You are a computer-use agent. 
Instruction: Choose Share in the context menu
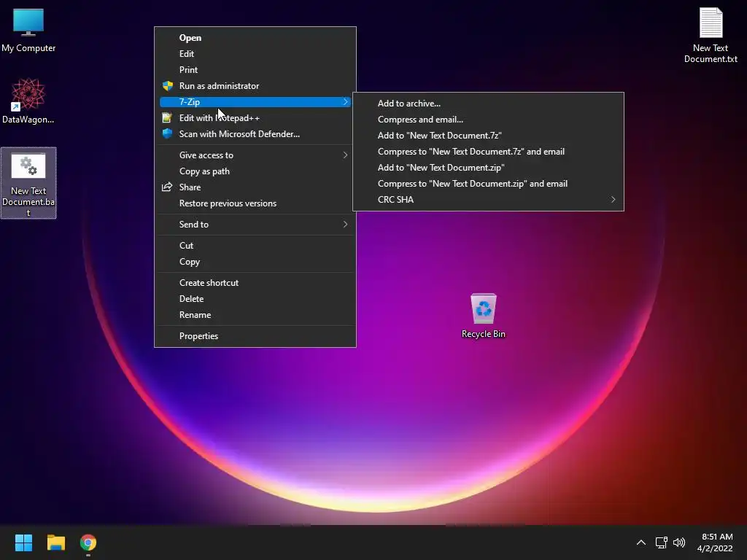(x=255, y=187)
